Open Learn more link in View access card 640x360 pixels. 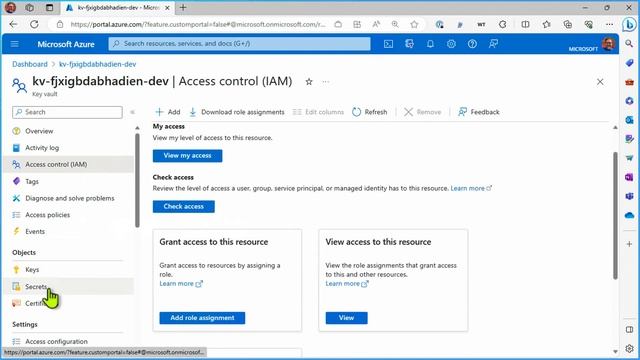(347, 283)
